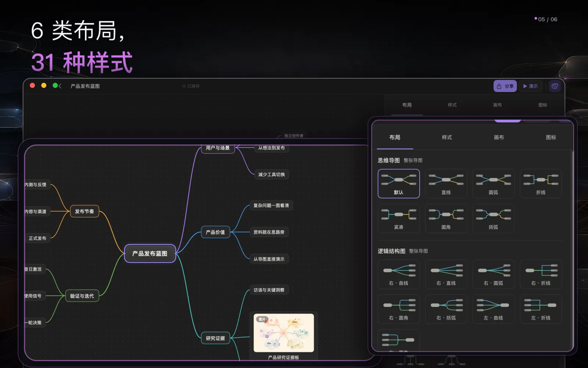
Task: Click the 从导图直接演示 subtopic
Action: click(269, 259)
